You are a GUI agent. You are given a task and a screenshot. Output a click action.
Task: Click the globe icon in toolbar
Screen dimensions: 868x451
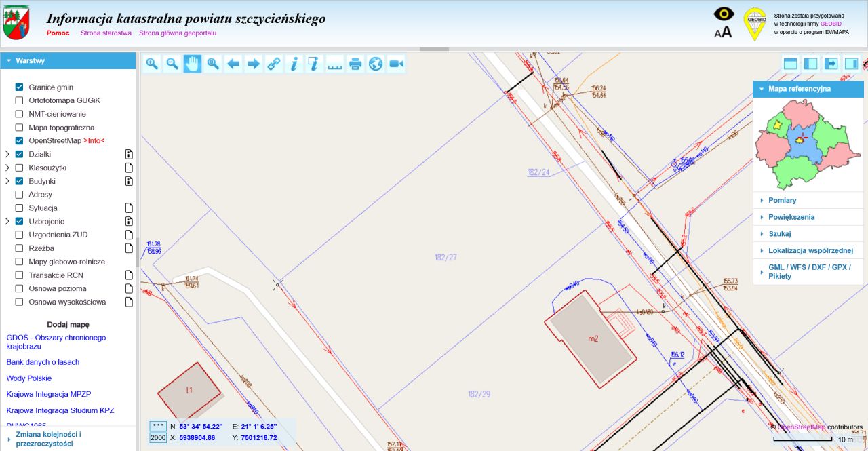pos(375,64)
